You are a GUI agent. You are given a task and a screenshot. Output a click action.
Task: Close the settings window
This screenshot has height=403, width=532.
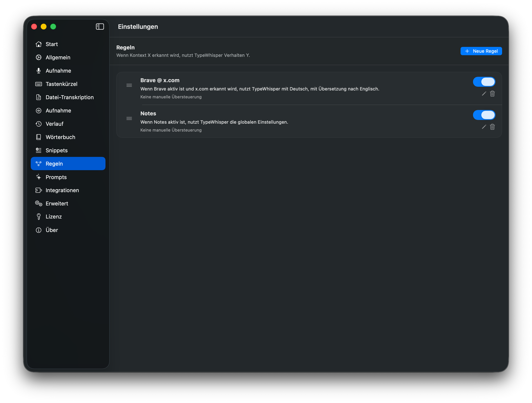pyautogui.click(x=34, y=27)
